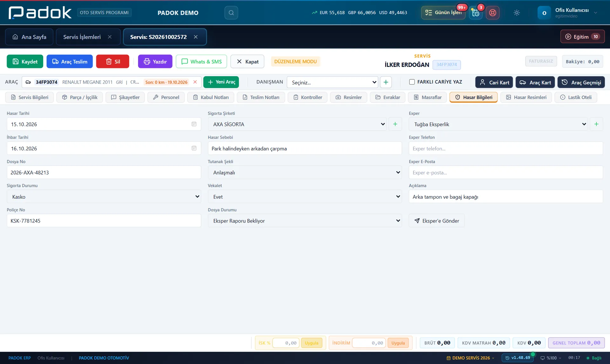Open Whats & SMS messaging
The height and width of the screenshot is (364, 610).
201,61
